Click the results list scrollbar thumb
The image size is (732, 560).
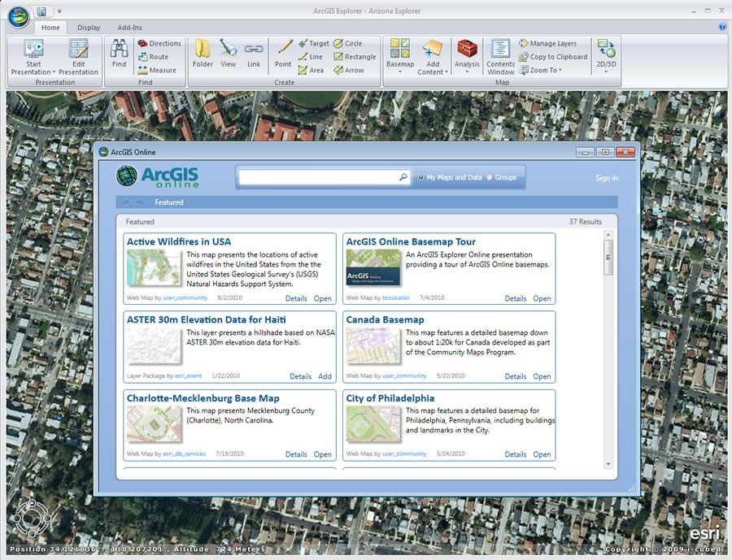tap(608, 257)
